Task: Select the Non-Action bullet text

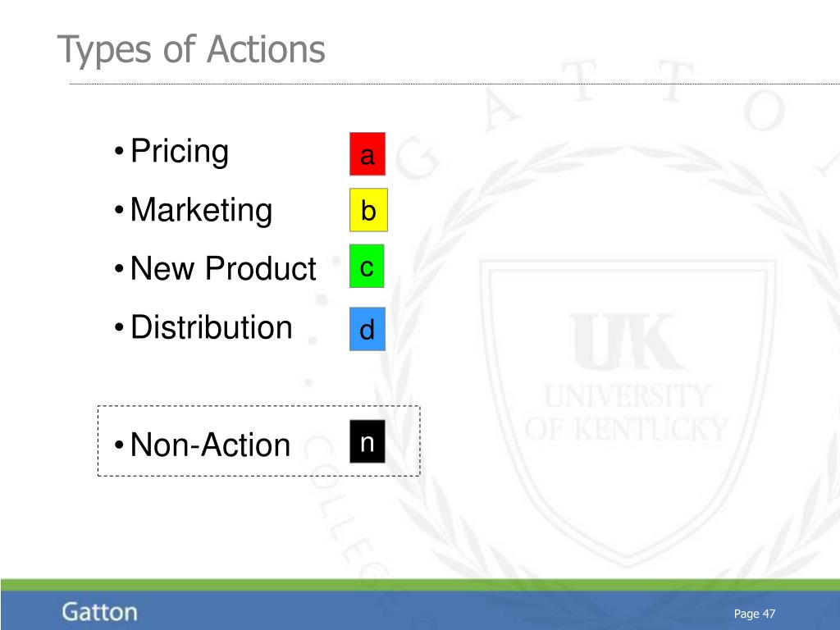Action: coord(211,445)
